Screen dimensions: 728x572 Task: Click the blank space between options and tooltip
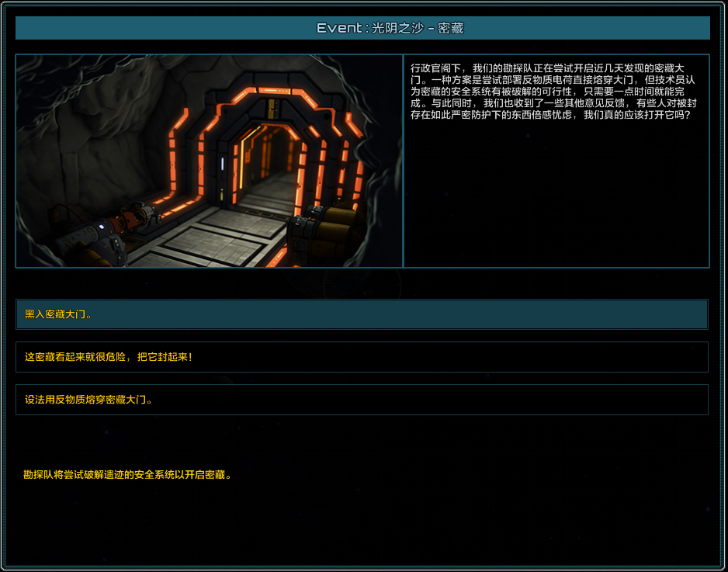pyautogui.click(x=362, y=439)
